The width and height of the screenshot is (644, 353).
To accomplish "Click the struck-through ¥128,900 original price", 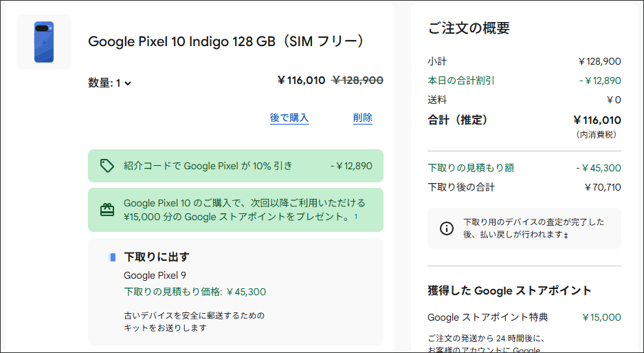I will point(357,81).
